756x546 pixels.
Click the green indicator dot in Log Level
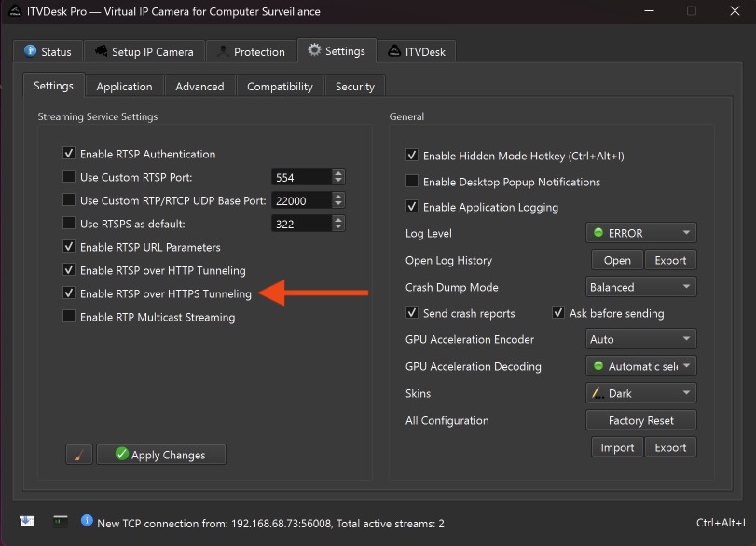coord(598,232)
